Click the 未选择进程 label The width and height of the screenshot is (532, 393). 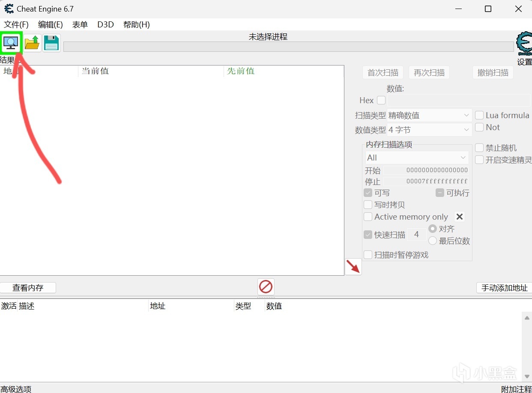pyautogui.click(x=268, y=37)
